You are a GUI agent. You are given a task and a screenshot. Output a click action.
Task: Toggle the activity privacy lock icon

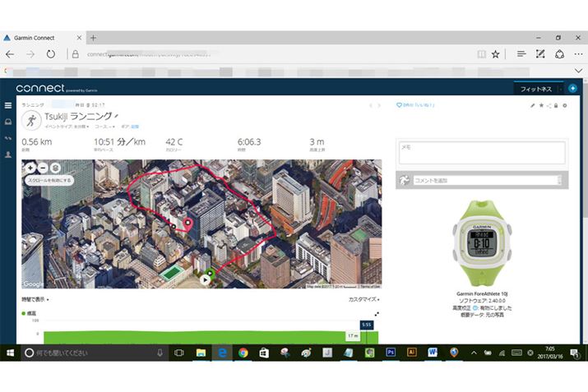point(556,105)
